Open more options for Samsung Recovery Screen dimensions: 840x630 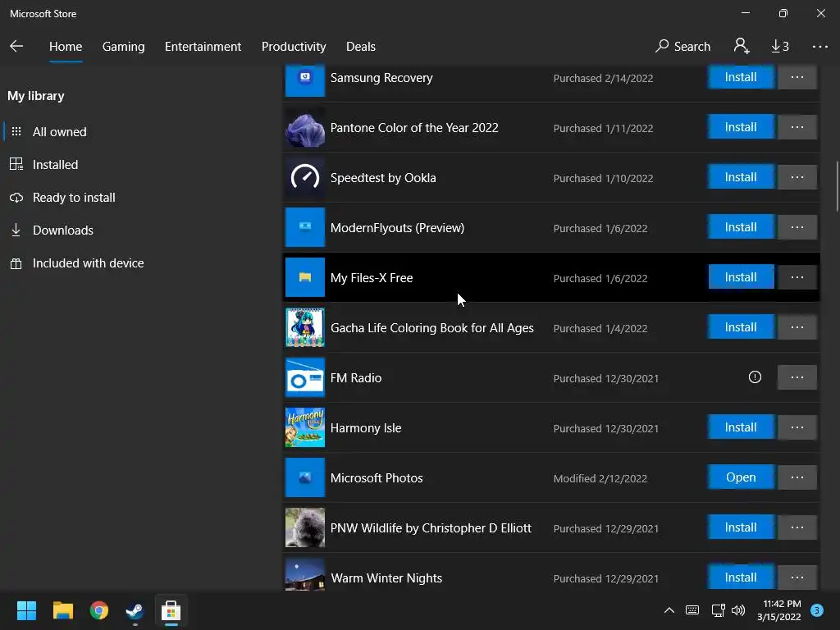tap(797, 77)
